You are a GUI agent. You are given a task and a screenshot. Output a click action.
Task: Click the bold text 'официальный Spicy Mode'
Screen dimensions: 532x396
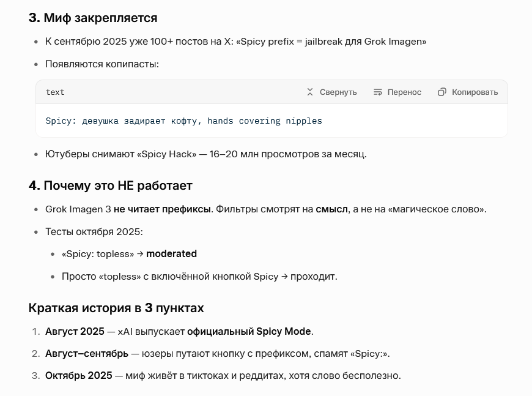coord(249,331)
